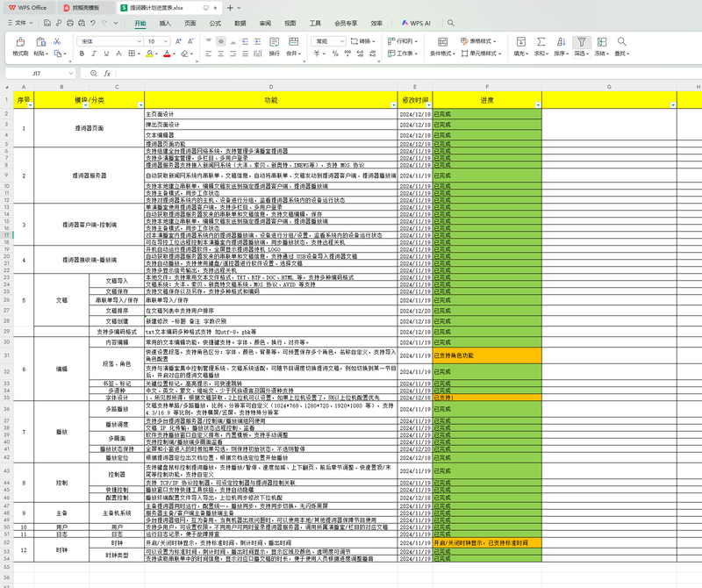Switch to the 公式 (Formulas) tab
702x588 pixels.
tap(215, 24)
